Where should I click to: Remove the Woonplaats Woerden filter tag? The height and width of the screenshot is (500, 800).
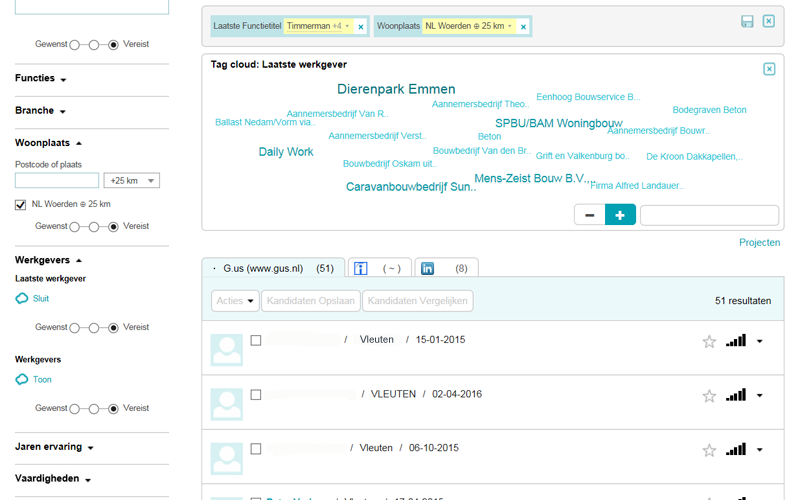click(523, 27)
